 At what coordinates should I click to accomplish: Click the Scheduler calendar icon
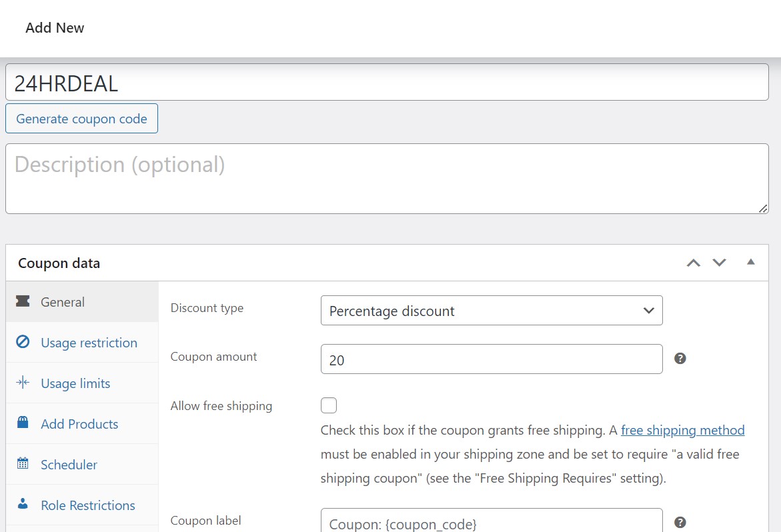[23, 464]
